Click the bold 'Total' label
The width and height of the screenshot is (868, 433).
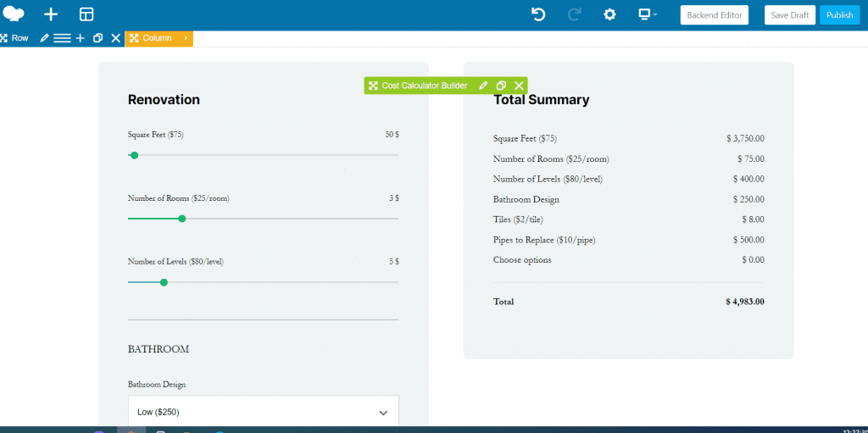pyautogui.click(x=504, y=303)
